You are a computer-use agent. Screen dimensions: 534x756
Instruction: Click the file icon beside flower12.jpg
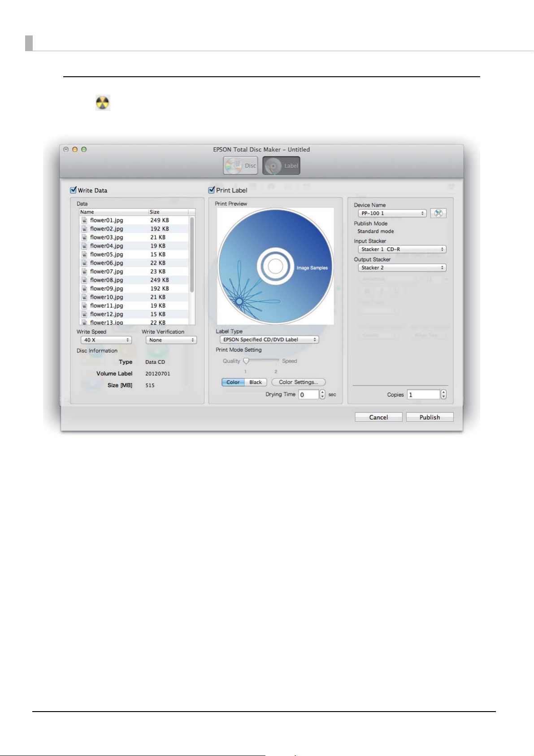(x=84, y=314)
